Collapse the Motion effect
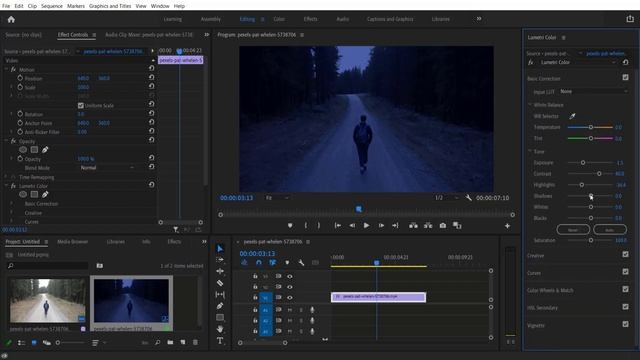640x360 pixels. point(6,69)
